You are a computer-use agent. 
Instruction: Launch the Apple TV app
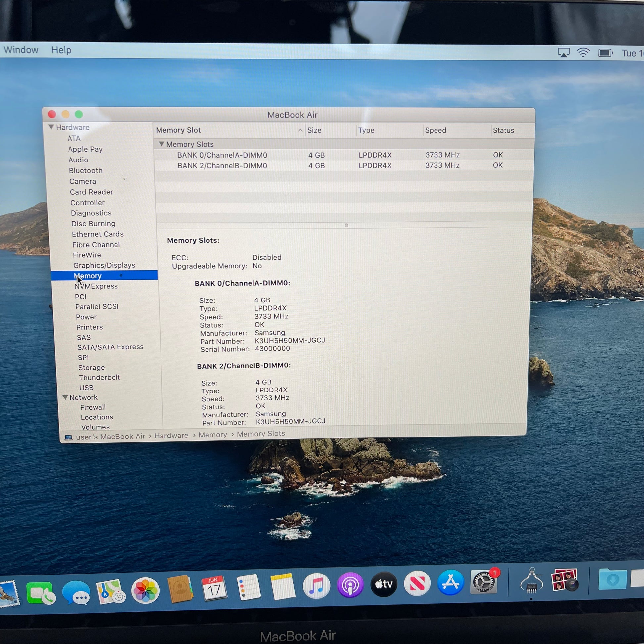click(x=384, y=584)
